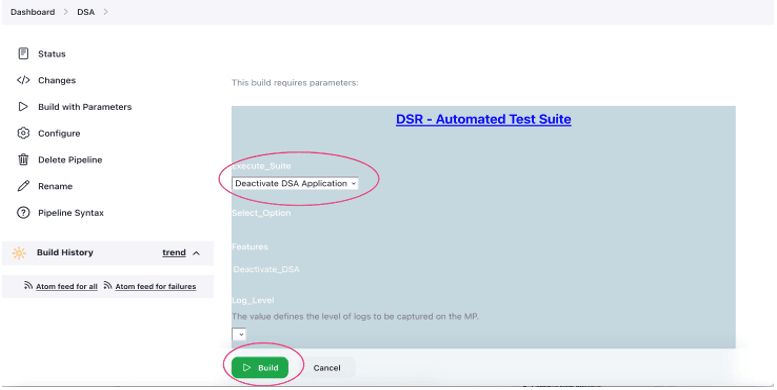The image size is (777, 390).
Task: Open the Atom feed for failures link
Action: coord(156,286)
